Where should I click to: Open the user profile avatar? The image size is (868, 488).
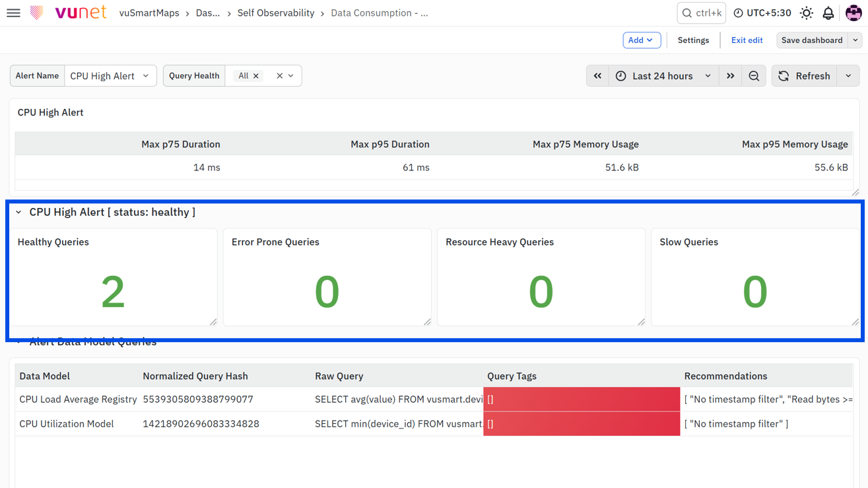pyautogui.click(x=853, y=13)
